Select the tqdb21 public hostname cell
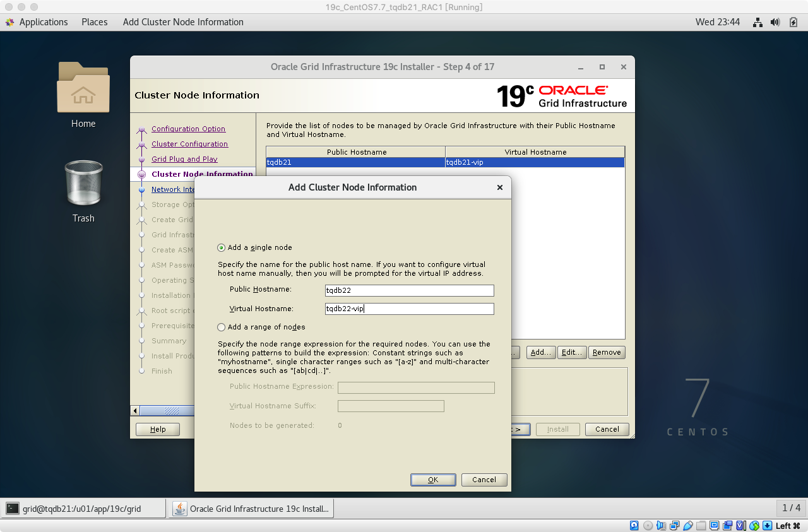 [355, 162]
